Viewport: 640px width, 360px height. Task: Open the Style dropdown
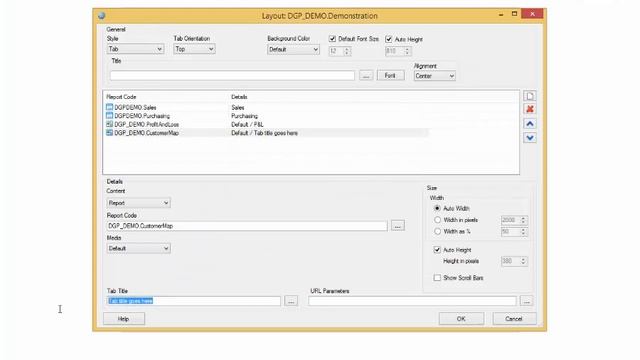[135, 49]
